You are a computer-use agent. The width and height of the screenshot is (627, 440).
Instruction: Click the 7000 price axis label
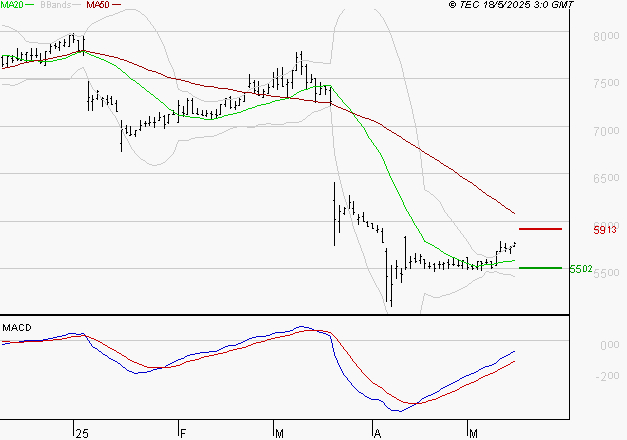pos(606,131)
